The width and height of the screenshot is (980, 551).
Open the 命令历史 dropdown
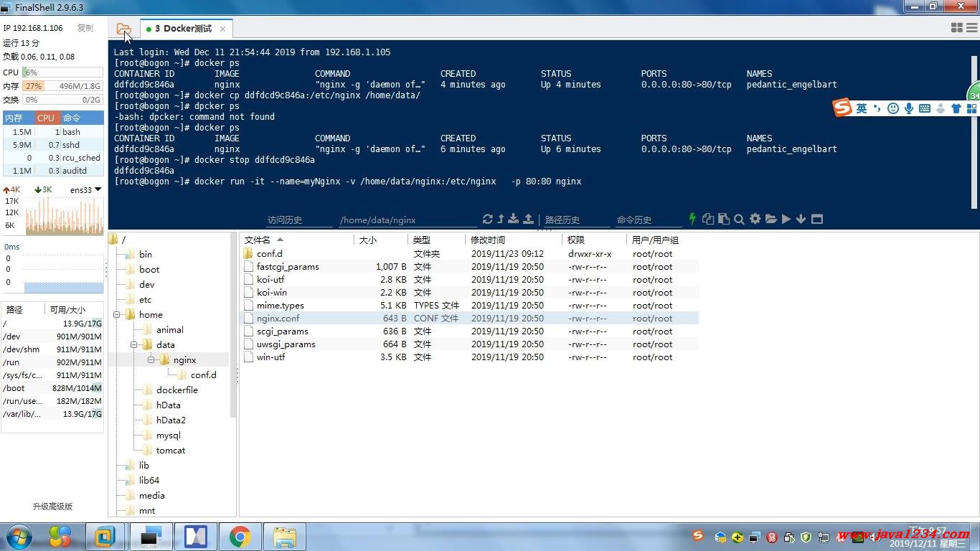click(x=649, y=220)
